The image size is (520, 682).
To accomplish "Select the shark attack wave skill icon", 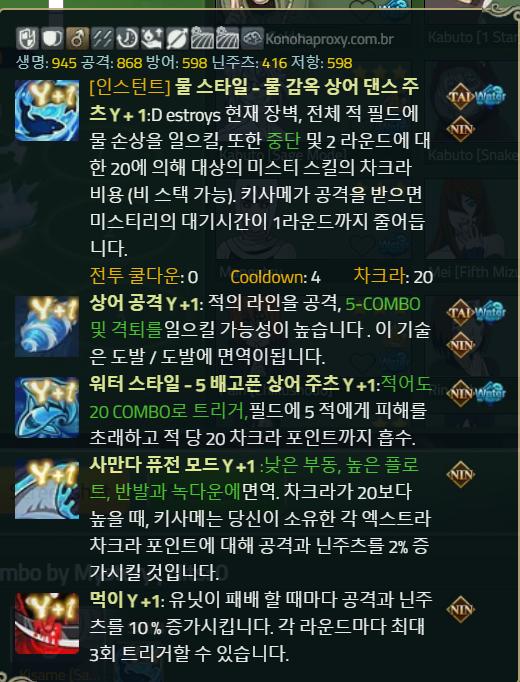I will tap(47, 326).
